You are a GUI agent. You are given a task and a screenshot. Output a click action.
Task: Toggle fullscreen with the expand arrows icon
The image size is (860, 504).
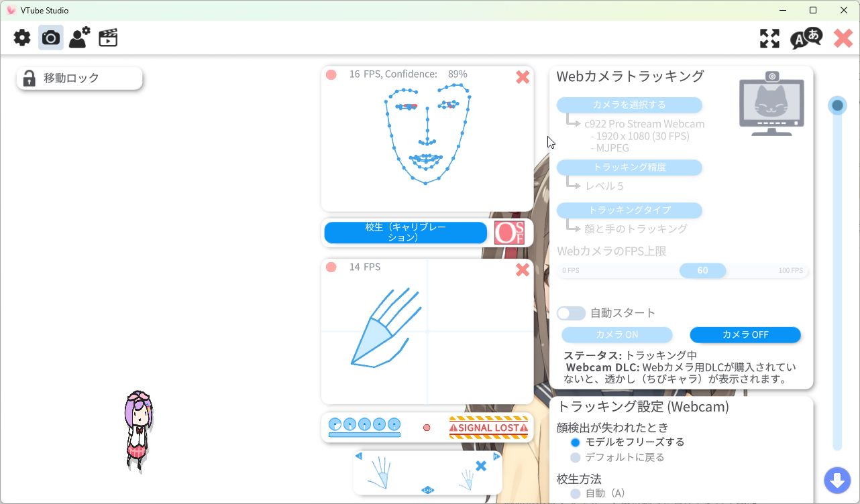click(x=769, y=38)
